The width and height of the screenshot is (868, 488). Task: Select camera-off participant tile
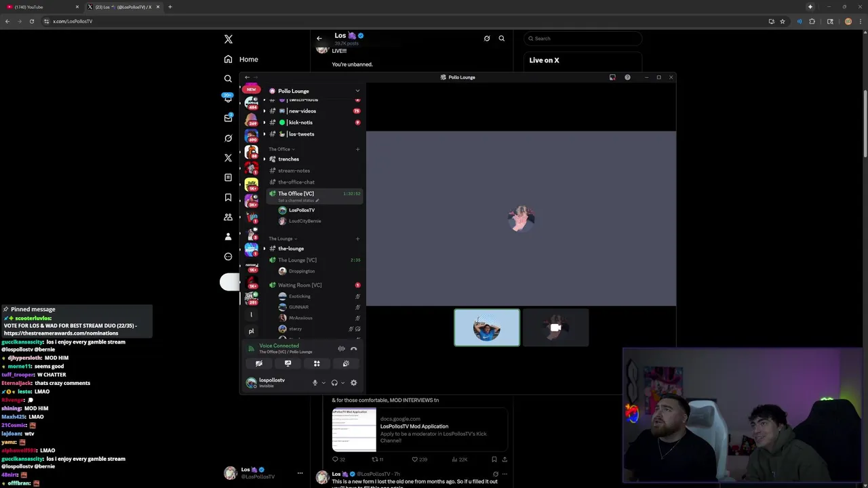(556, 327)
